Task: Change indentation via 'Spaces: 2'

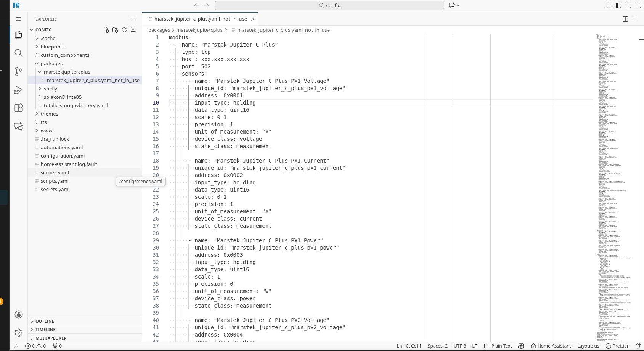Action: click(438, 346)
